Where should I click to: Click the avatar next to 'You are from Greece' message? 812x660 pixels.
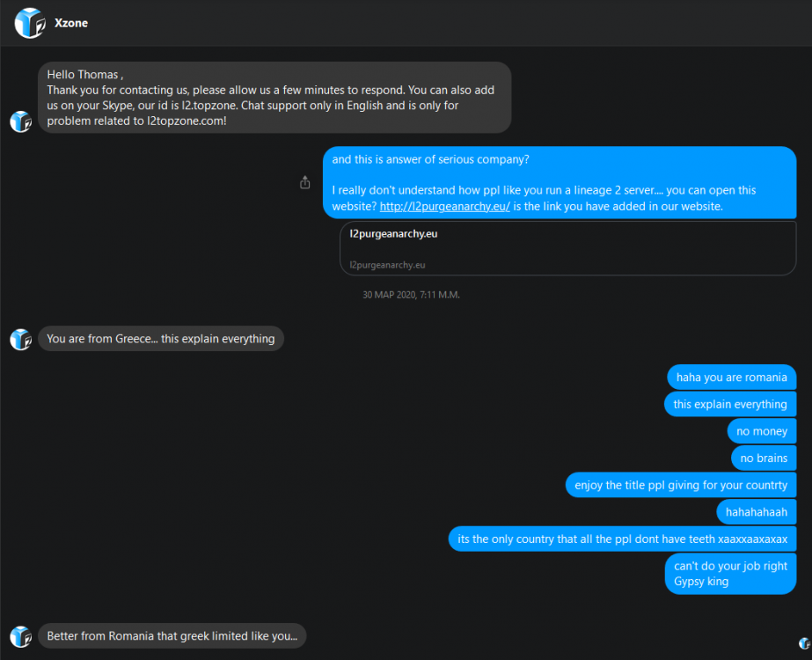[x=20, y=339]
